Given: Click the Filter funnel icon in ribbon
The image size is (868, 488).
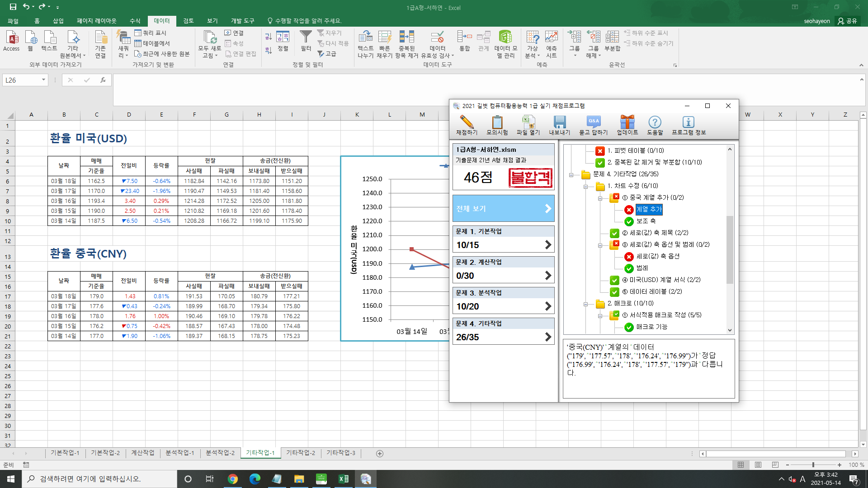Looking at the screenshot, I should coord(306,37).
